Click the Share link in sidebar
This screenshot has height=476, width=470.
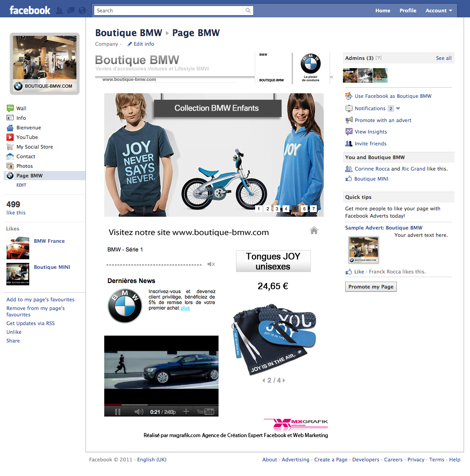[x=13, y=341]
